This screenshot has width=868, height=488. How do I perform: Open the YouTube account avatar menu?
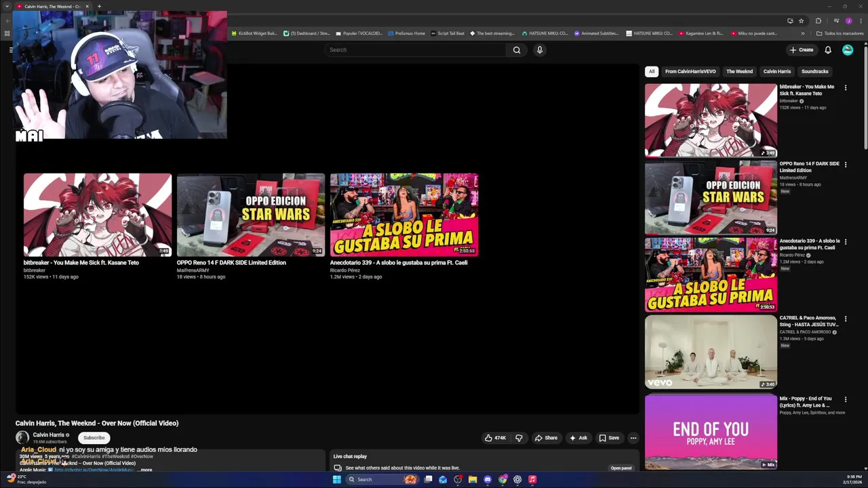pyautogui.click(x=848, y=49)
